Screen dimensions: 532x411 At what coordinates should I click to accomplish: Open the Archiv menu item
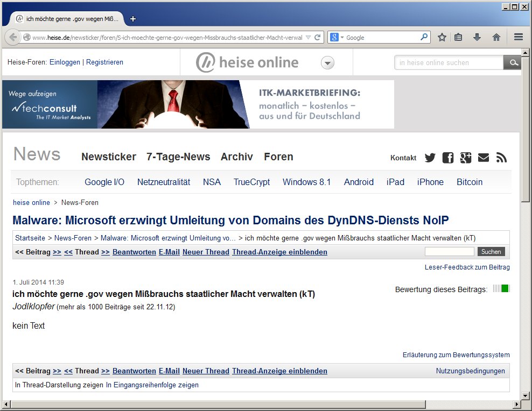237,157
